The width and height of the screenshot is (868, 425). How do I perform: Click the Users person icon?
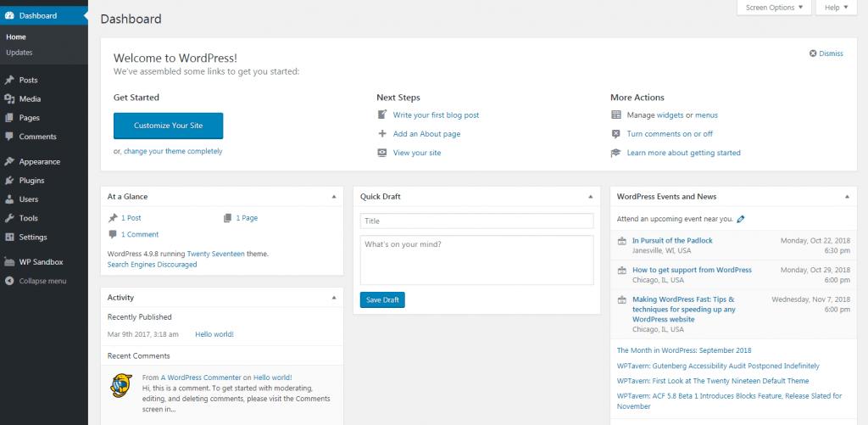tap(9, 199)
